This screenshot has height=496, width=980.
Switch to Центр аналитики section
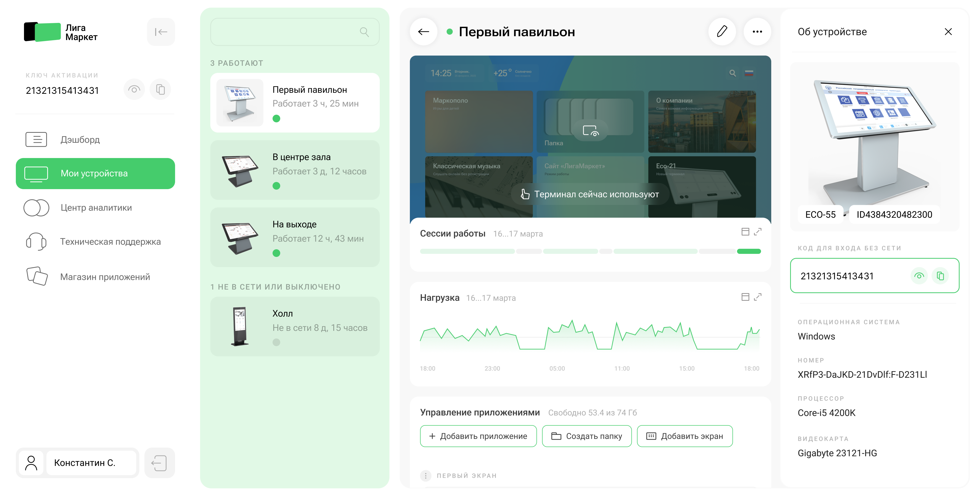(95, 208)
